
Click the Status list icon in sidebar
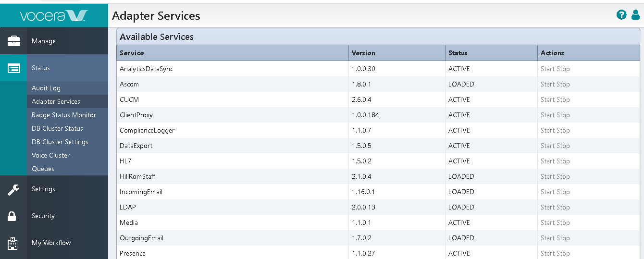coord(13,68)
